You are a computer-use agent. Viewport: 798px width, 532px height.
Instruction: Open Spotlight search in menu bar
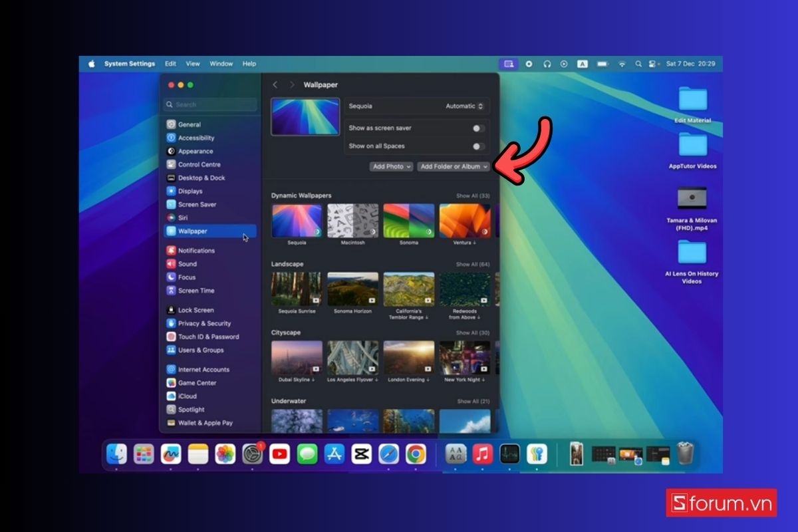pyautogui.click(x=638, y=64)
